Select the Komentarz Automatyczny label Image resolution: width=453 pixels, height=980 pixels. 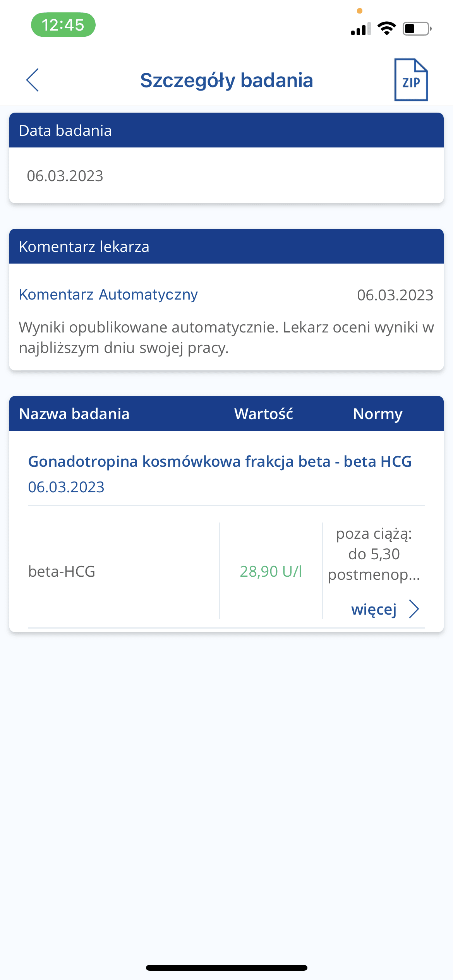pos(108,295)
